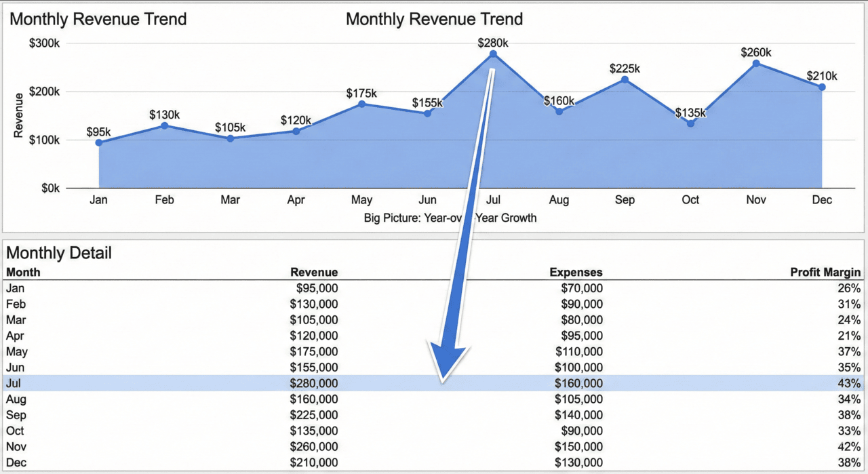
Task: Click the $280k label above the chart peak
Action: pos(492,43)
